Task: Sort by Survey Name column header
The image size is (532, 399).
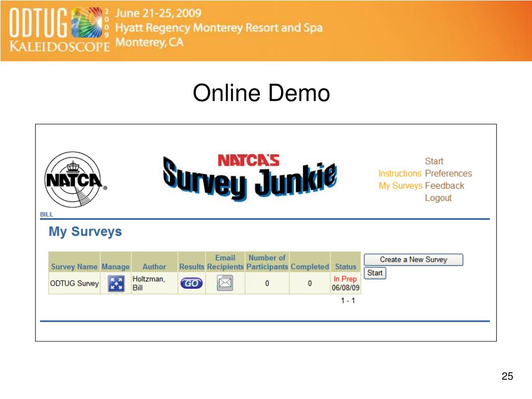Action: [x=74, y=267]
